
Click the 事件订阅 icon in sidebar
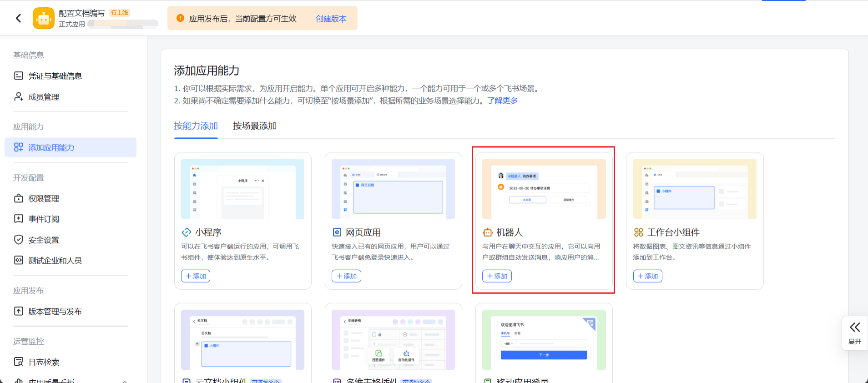pos(19,219)
